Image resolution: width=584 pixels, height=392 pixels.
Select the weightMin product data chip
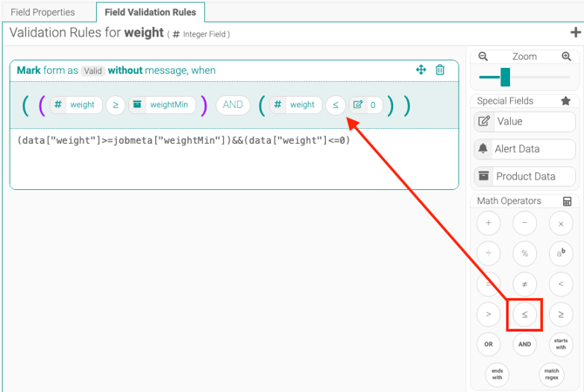click(x=162, y=105)
